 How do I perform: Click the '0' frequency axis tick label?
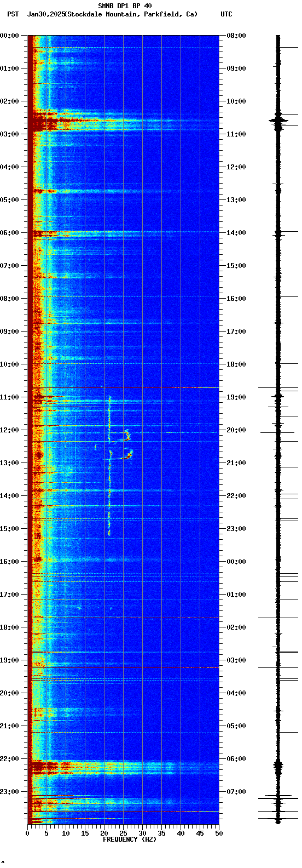point(27,833)
